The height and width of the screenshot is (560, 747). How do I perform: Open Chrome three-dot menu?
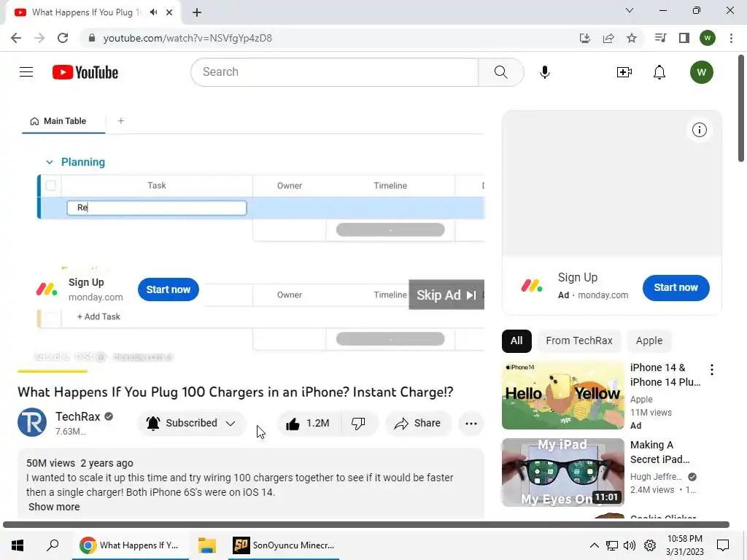point(731,38)
